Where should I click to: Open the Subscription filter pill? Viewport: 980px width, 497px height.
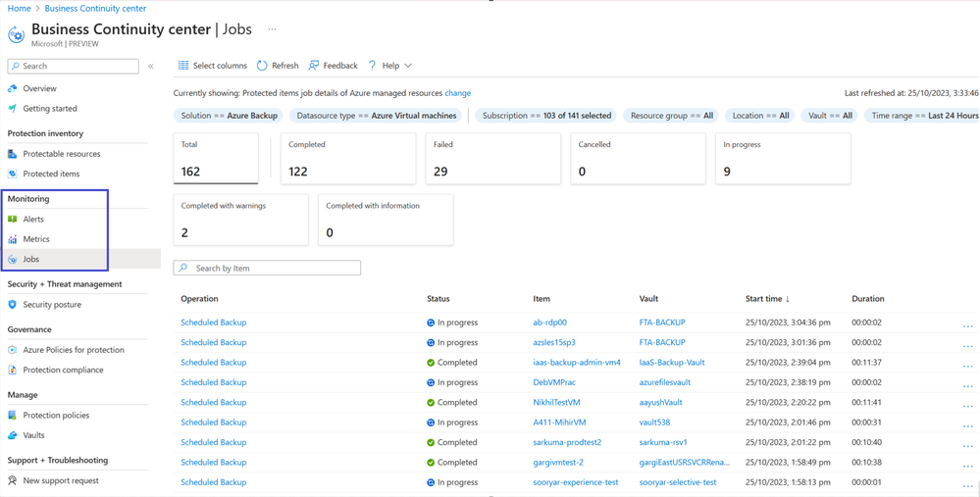546,116
